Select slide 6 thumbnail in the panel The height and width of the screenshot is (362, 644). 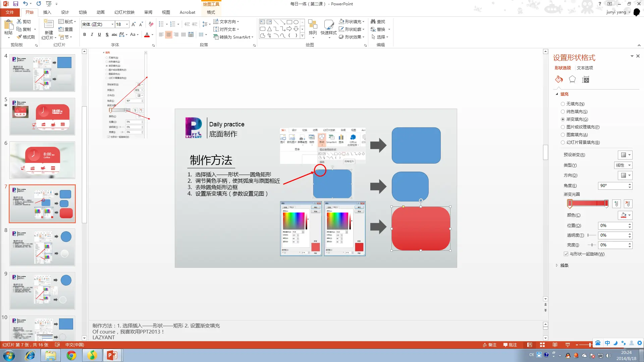(42, 160)
